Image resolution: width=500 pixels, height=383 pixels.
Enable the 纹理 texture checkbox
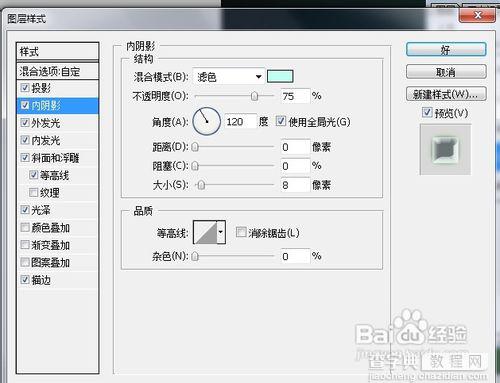click(33, 192)
